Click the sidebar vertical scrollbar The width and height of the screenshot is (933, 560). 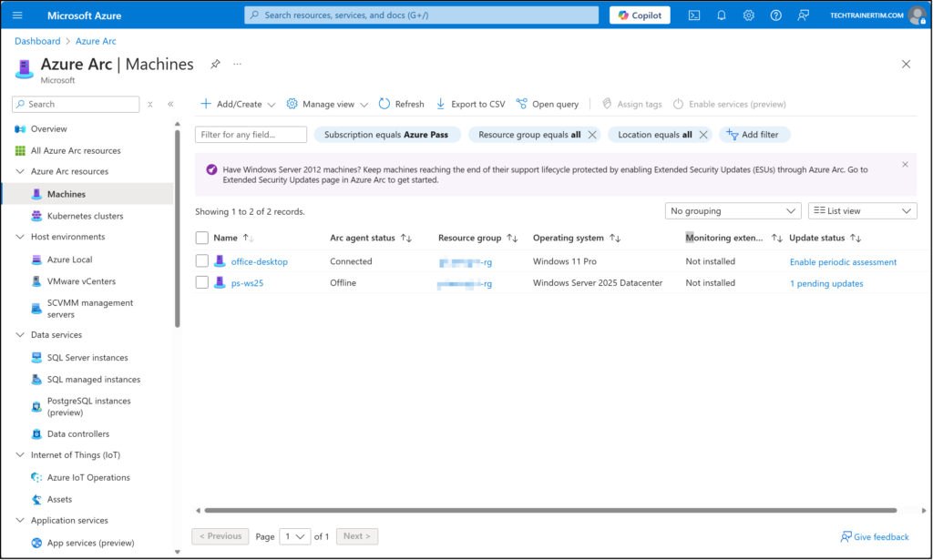(178, 229)
